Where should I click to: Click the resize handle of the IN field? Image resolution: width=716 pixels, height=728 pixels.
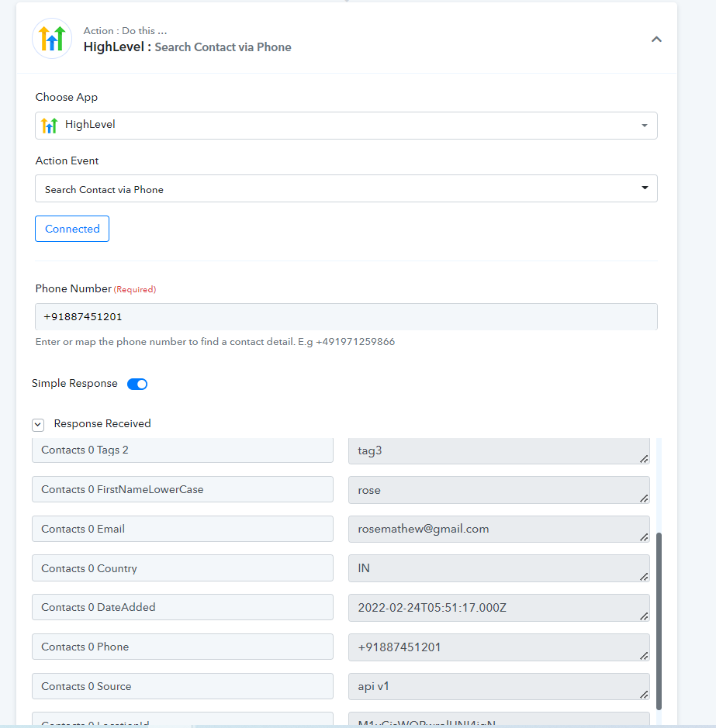(x=644, y=577)
